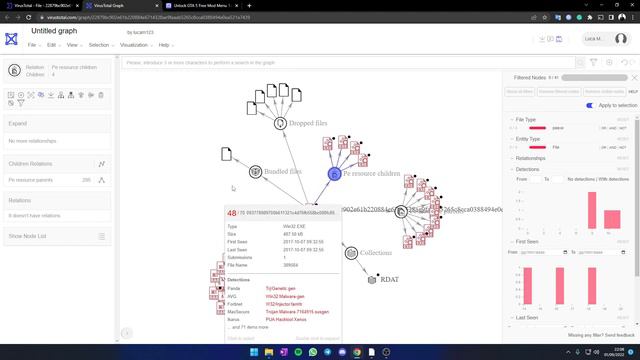Click the Entity Type File red bar
640x360 pixels.
pos(537,147)
